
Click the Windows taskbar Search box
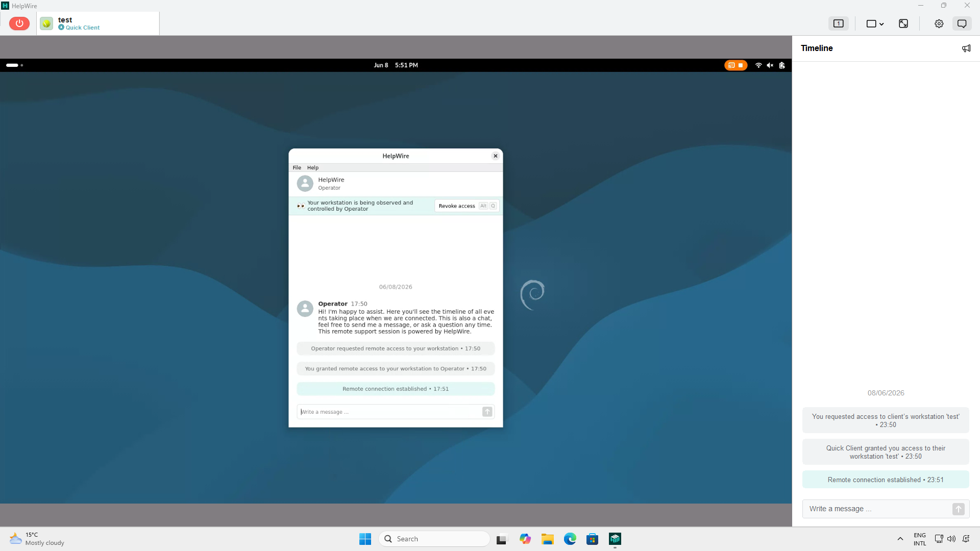434,539
